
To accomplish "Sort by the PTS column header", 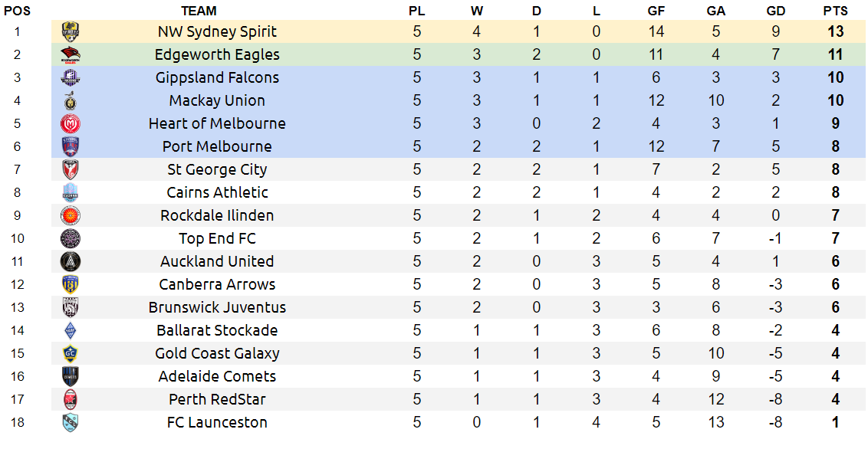I will 835,11.
